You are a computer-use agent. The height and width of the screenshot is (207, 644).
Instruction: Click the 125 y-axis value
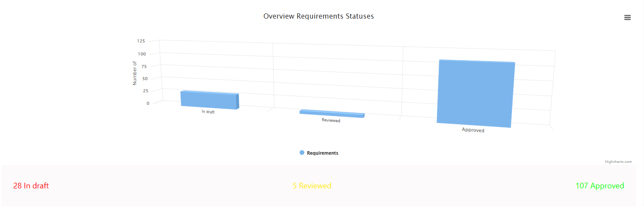point(141,41)
